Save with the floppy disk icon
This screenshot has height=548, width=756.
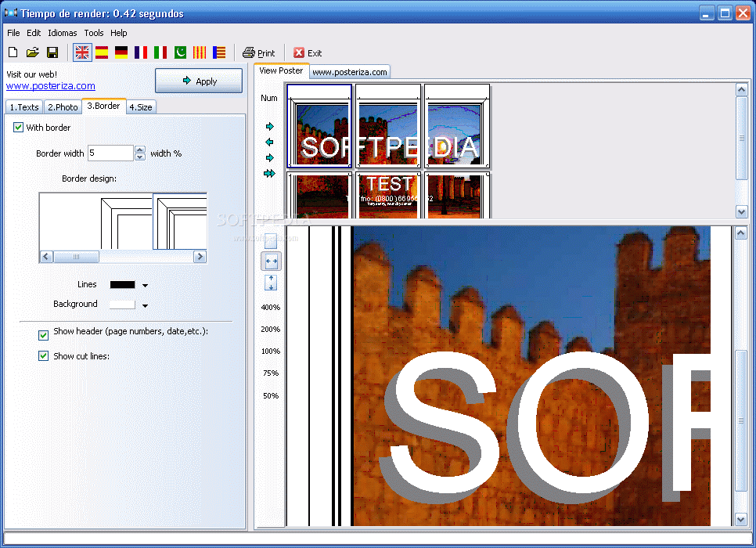click(52, 52)
